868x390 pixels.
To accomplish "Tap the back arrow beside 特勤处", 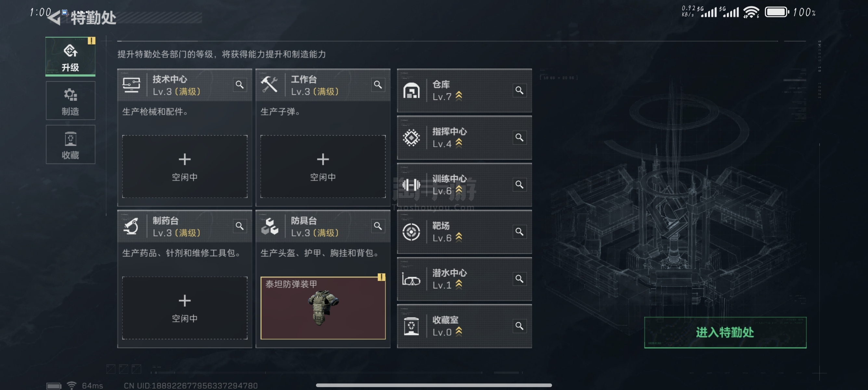I will click(54, 17).
